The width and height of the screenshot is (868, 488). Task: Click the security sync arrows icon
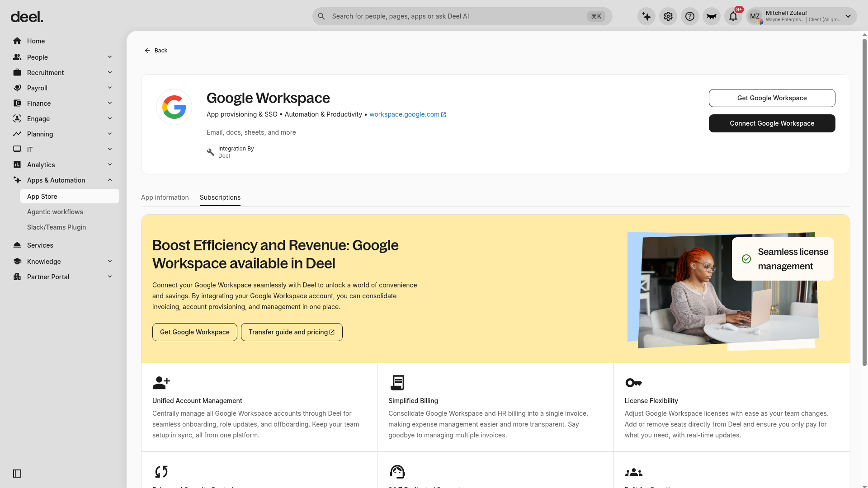(161, 472)
